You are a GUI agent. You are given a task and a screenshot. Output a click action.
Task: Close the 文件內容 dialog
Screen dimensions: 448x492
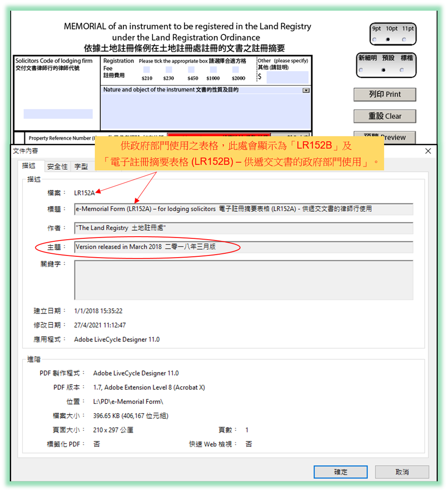tap(428, 151)
